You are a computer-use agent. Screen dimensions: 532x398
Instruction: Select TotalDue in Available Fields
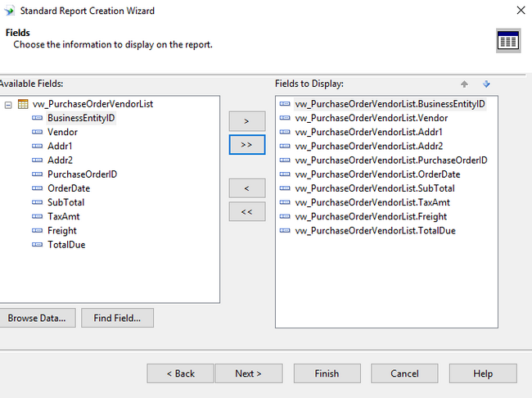[66, 245]
